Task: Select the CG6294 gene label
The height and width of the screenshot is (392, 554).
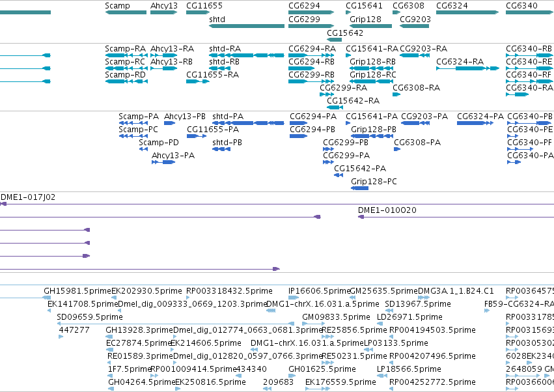Action: click(304, 6)
